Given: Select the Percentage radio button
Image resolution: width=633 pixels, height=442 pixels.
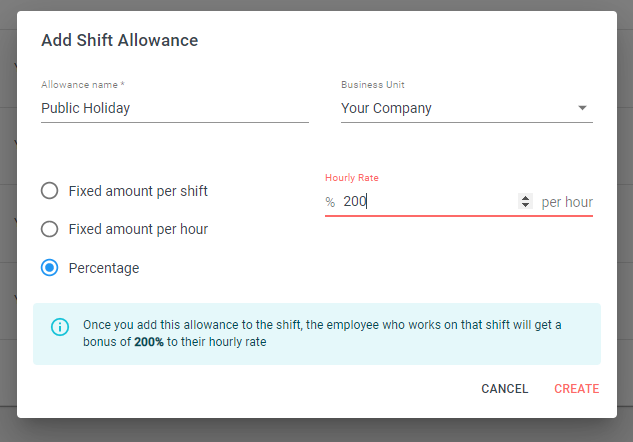Looking at the screenshot, I should 50,268.
